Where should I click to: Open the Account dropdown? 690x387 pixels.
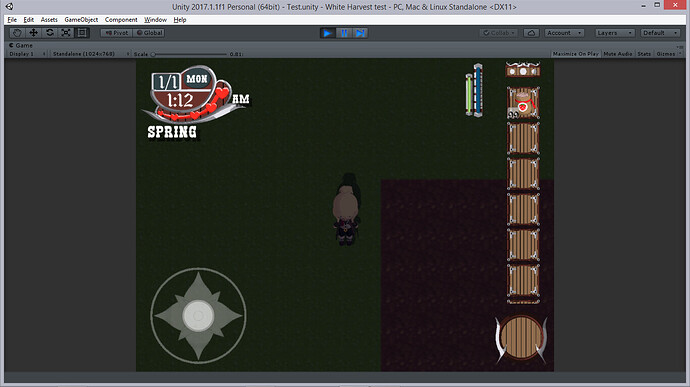pos(564,33)
